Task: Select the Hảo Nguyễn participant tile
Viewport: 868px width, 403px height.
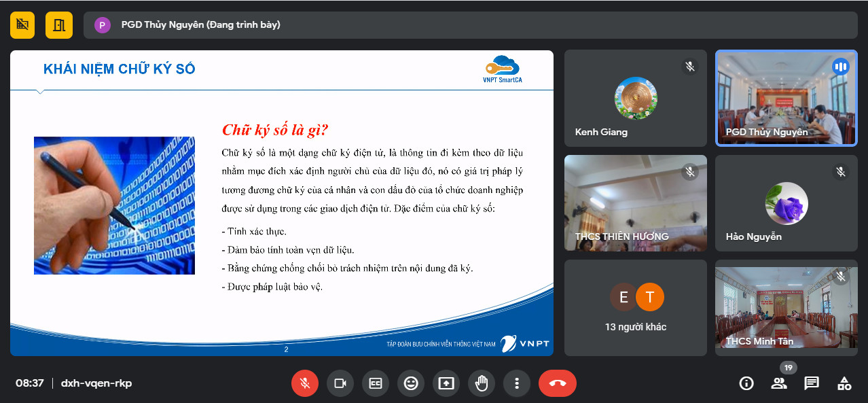Action: (786, 203)
